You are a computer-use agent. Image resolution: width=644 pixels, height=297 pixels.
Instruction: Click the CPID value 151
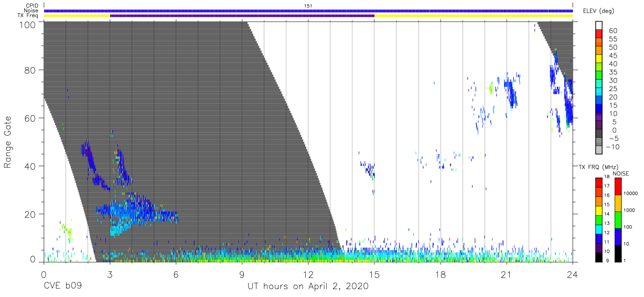[x=308, y=5]
